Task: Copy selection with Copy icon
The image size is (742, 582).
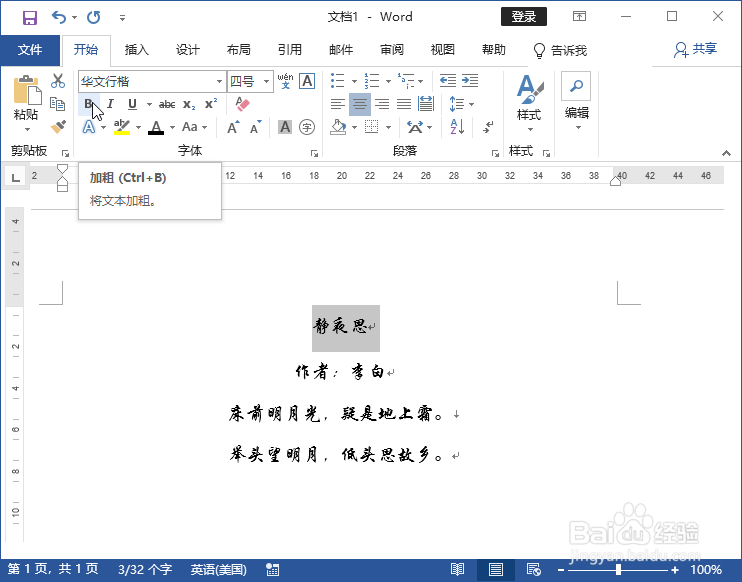Action: tap(58, 104)
